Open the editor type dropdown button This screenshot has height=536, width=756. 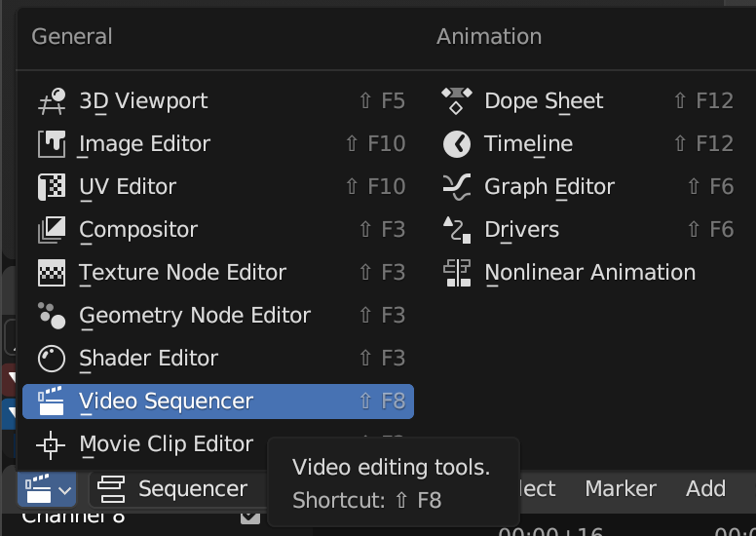[46, 488]
